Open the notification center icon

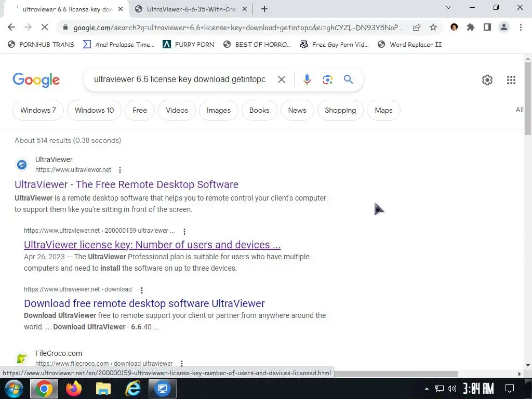[510, 389]
